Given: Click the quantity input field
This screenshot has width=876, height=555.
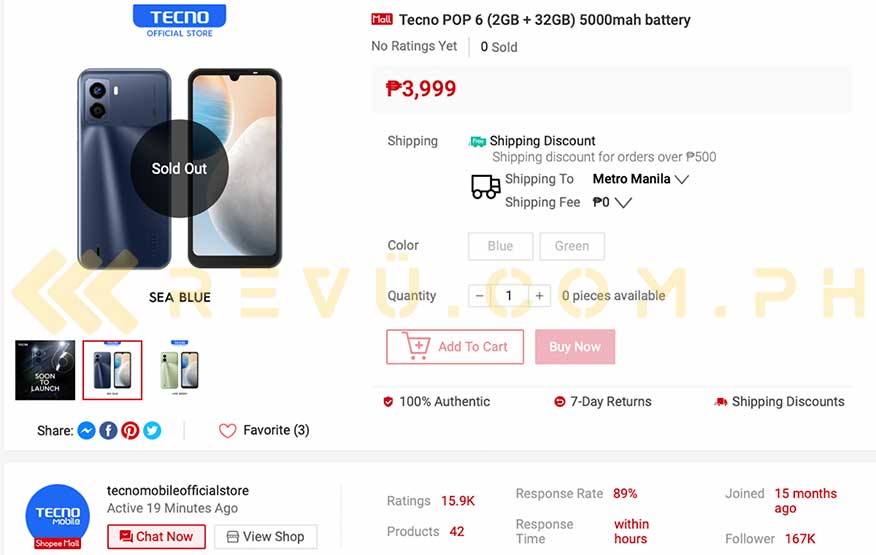Looking at the screenshot, I should pyautogui.click(x=509, y=296).
